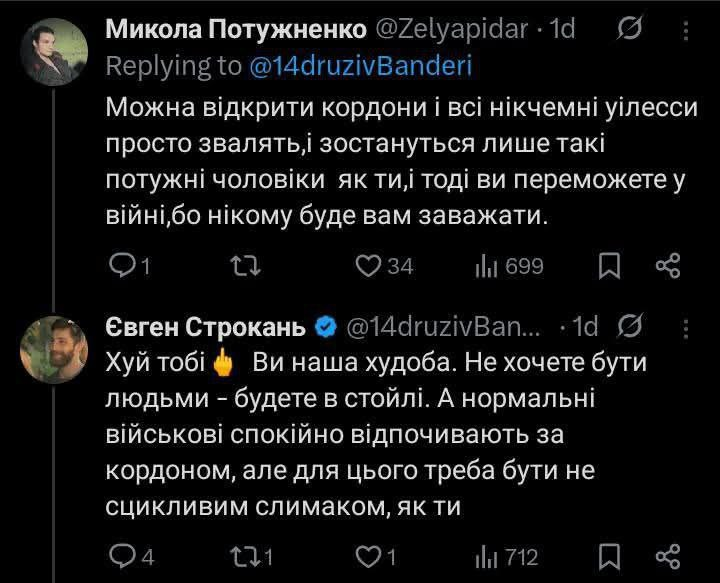Open the @14druzivBanderi replying-to link

pos(358,66)
